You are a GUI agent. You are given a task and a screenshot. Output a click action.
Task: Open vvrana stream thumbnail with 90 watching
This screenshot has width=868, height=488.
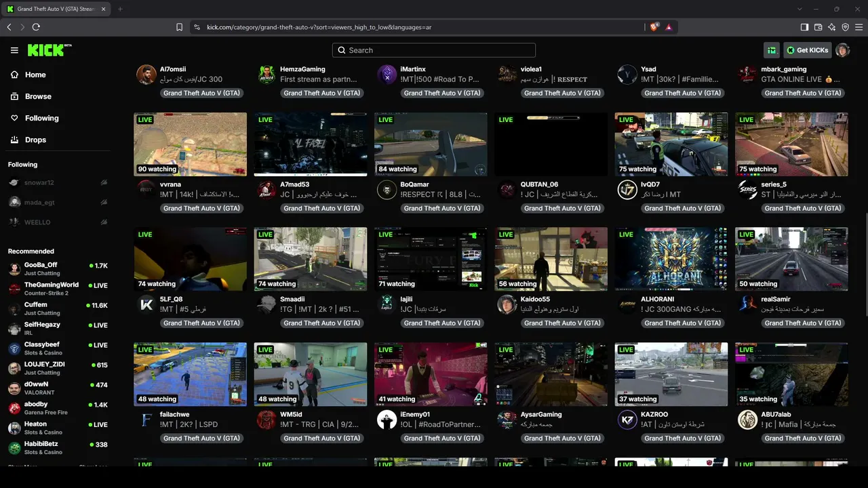pos(190,144)
